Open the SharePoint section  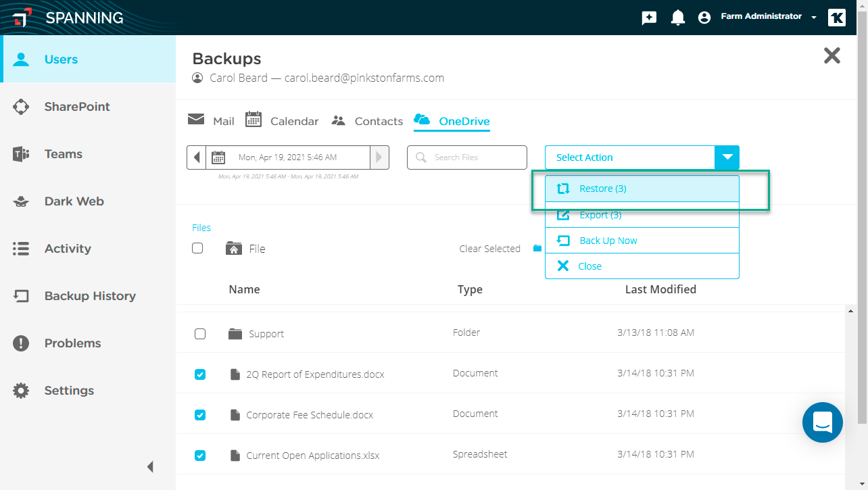click(x=88, y=106)
